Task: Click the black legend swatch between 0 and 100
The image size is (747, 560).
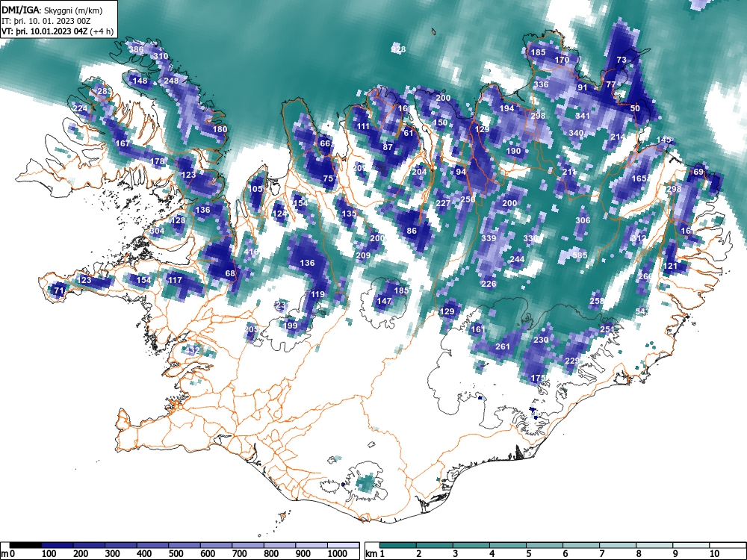Action: tap(25, 545)
